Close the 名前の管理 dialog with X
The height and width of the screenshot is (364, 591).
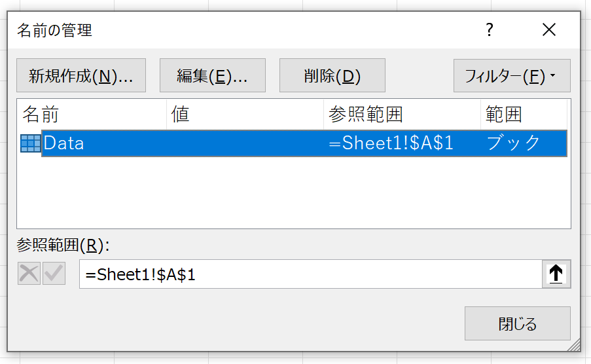(x=548, y=29)
